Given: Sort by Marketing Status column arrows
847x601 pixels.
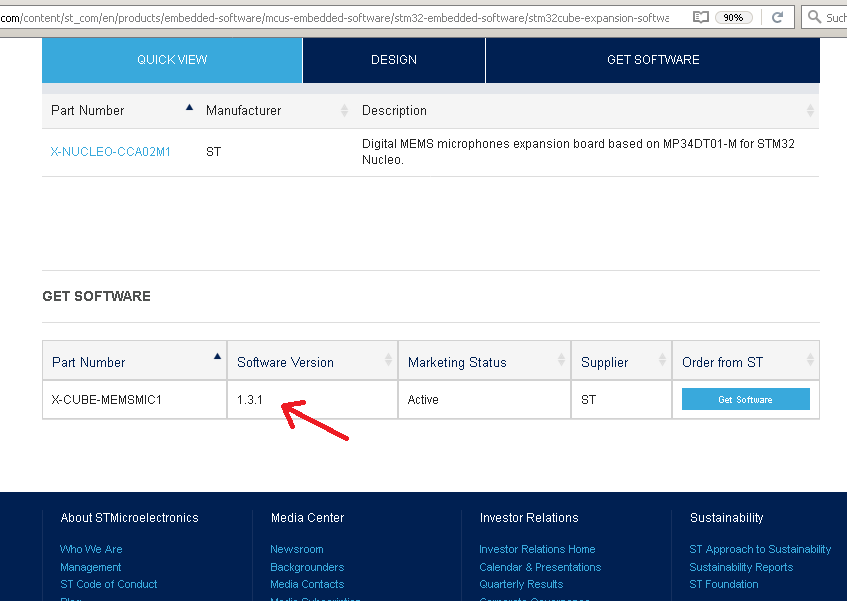Looking at the screenshot, I should (x=561, y=360).
